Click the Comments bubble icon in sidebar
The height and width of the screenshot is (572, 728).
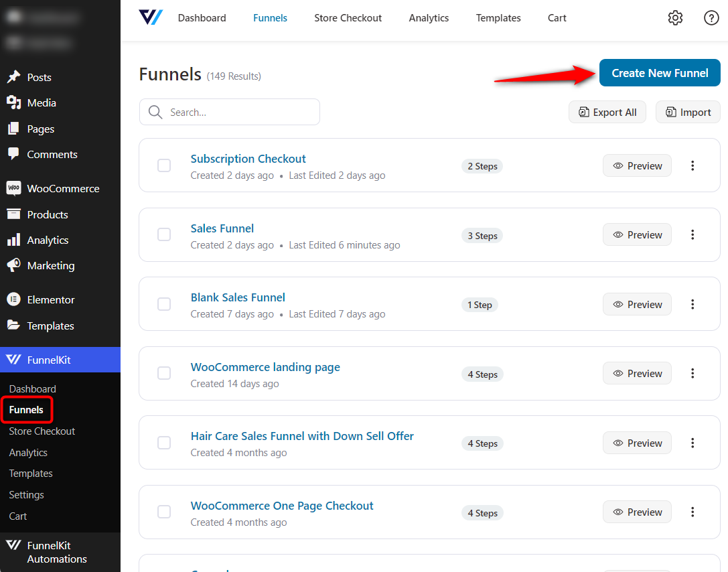click(13, 153)
